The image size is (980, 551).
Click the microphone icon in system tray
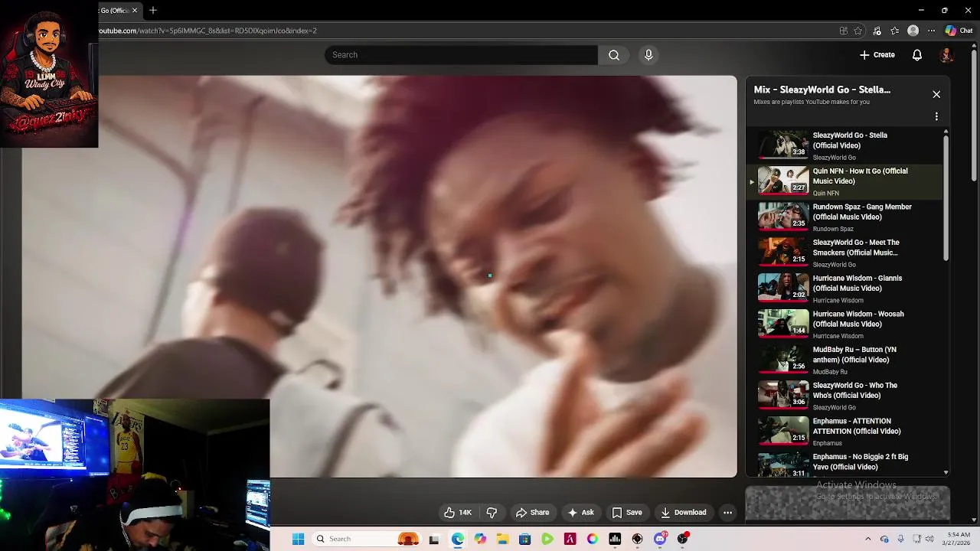900,539
